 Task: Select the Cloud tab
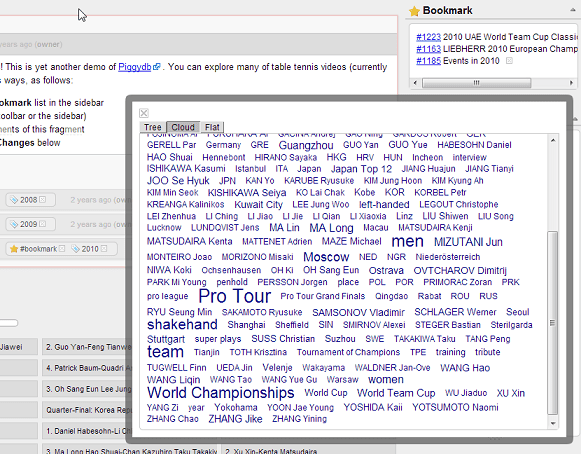183,127
